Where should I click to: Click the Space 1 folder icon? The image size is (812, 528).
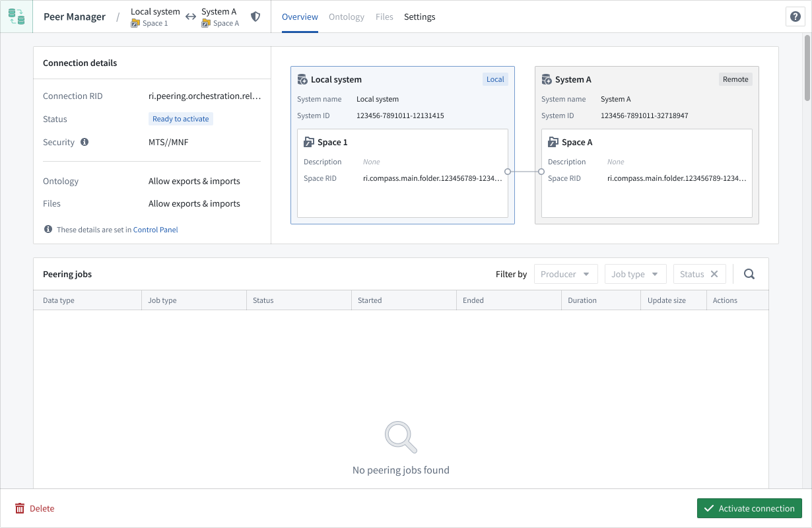pos(309,142)
